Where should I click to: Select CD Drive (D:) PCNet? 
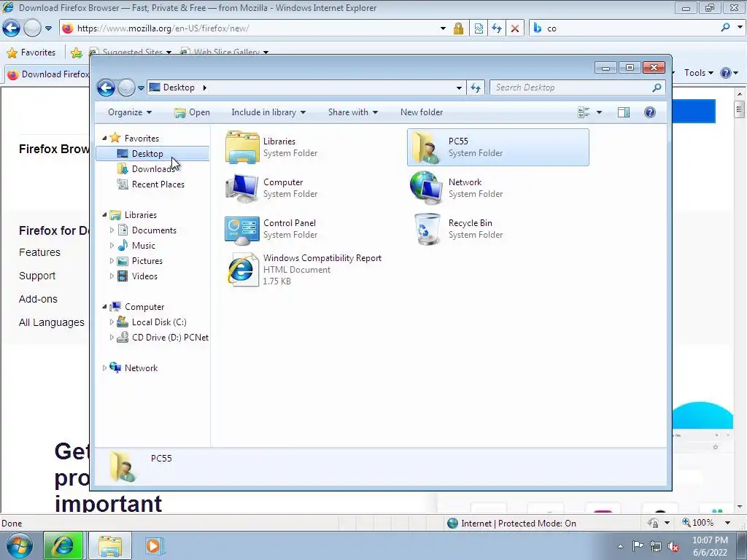tap(169, 338)
